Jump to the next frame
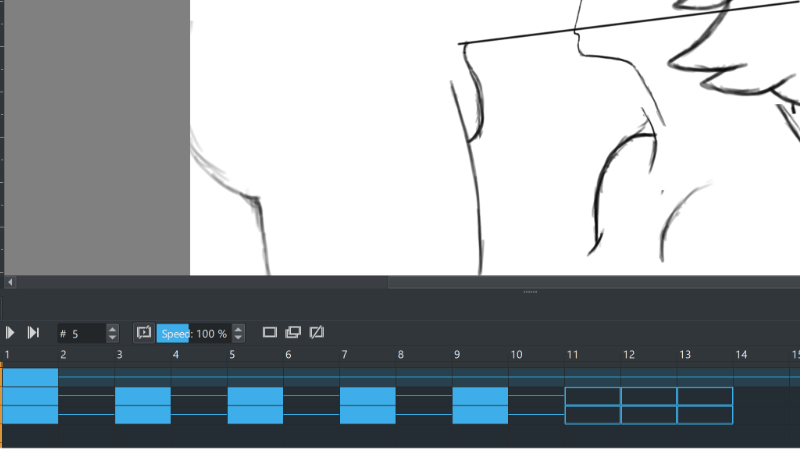This screenshot has width=800, height=450. pyautogui.click(x=33, y=333)
